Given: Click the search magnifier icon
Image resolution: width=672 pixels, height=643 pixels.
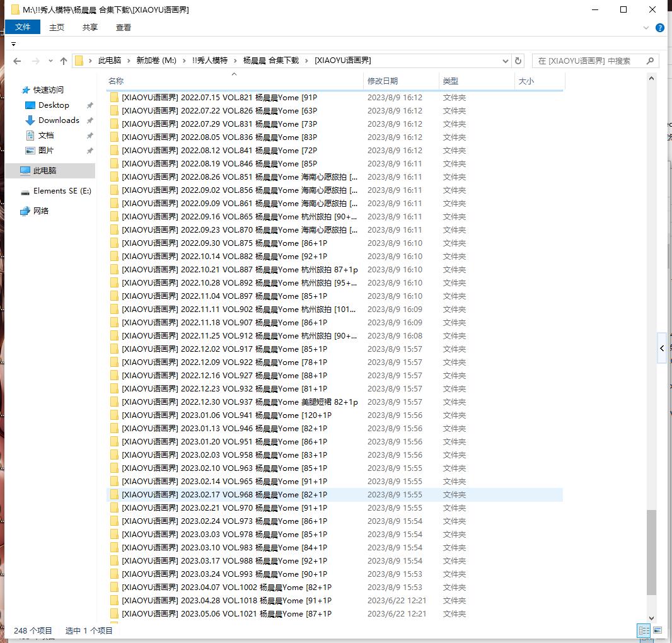Looking at the screenshot, I should point(650,61).
